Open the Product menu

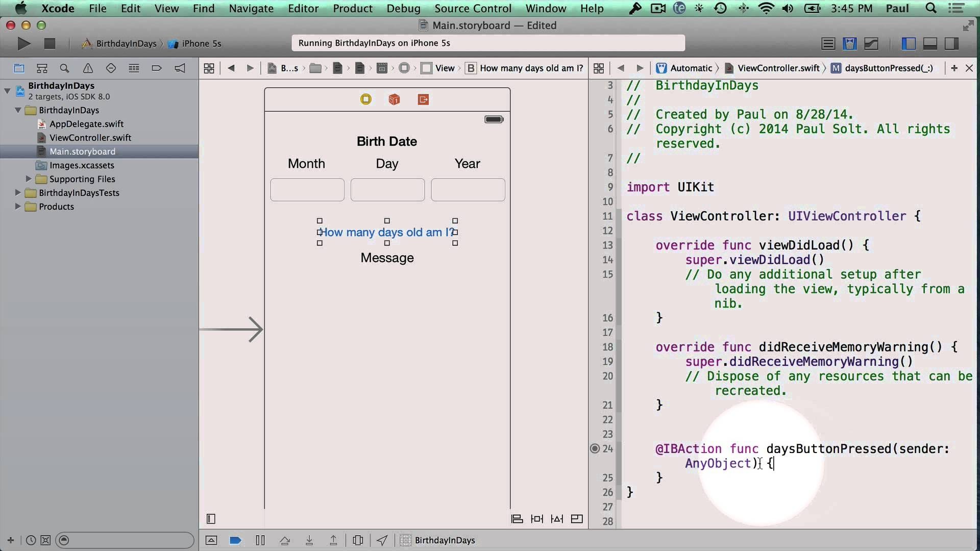[352, 8]
